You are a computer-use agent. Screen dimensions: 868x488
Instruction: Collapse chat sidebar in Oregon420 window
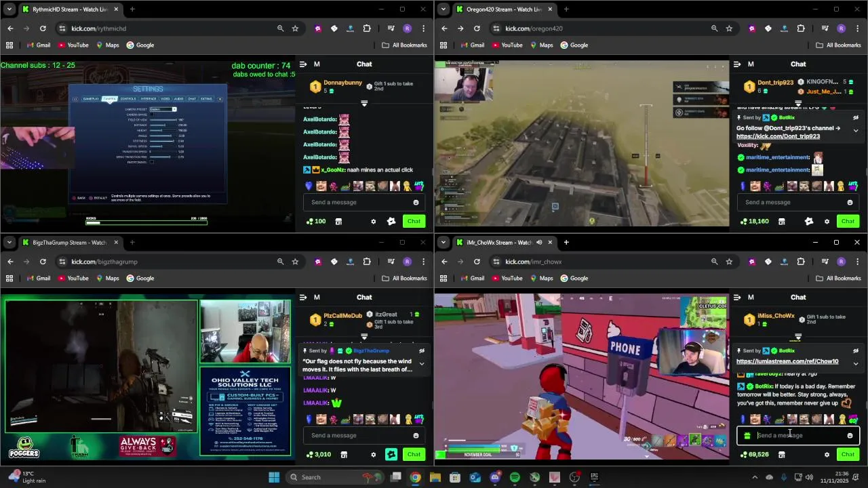737,64
